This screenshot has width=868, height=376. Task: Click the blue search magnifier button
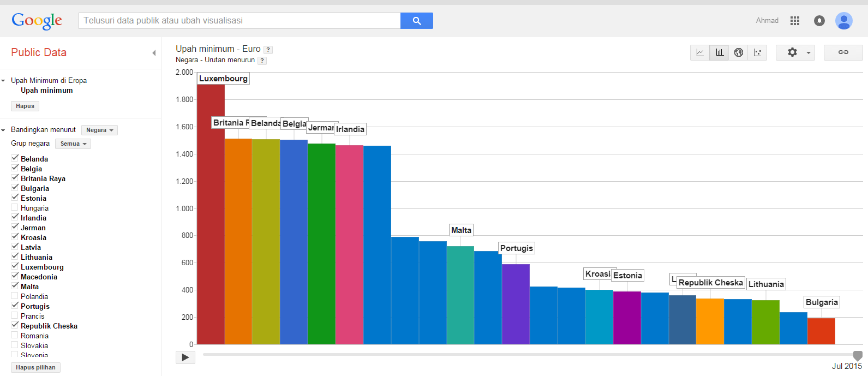417,21
